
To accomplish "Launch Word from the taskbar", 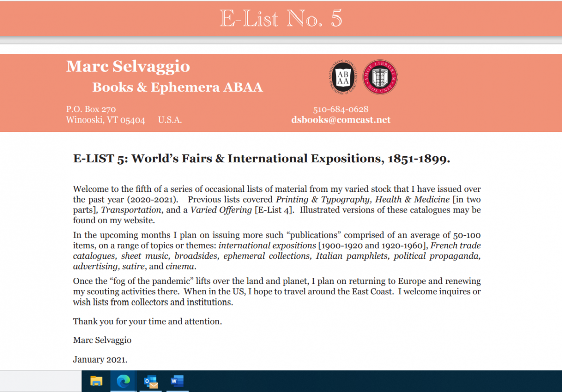I will pos(177,381).
